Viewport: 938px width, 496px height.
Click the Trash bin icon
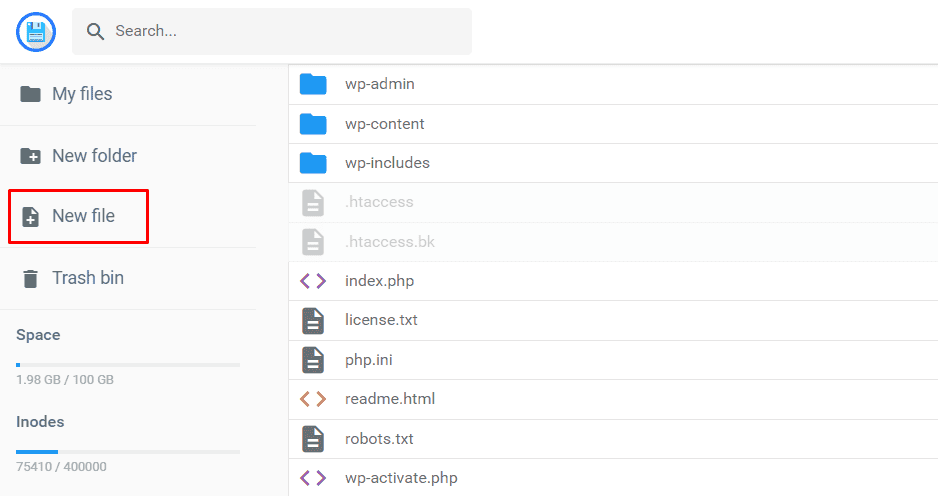(31, 278)
